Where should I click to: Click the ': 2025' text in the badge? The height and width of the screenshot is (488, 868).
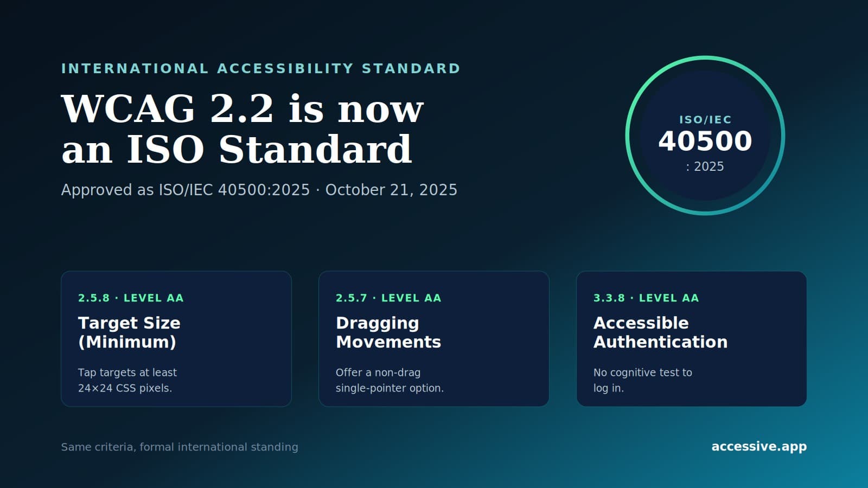coord(705,166)
